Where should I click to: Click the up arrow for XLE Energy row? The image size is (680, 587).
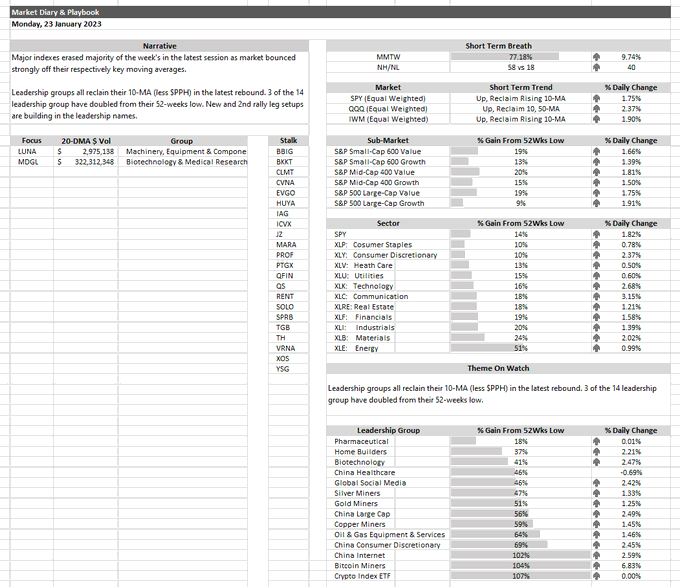click(x=596, y=348)
